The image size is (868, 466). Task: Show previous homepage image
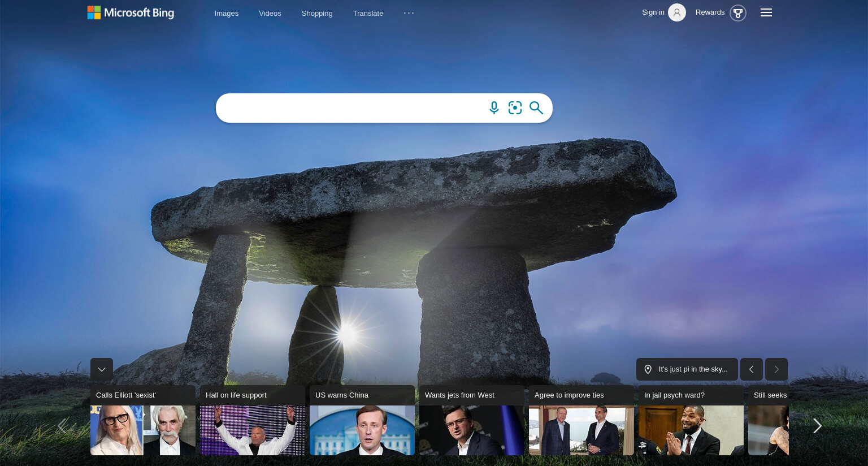point(752,369)
